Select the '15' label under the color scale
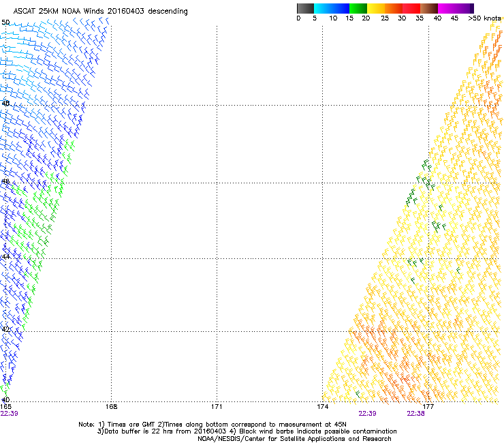This screenshot has width=504, height=443. [x=349, y=18]
